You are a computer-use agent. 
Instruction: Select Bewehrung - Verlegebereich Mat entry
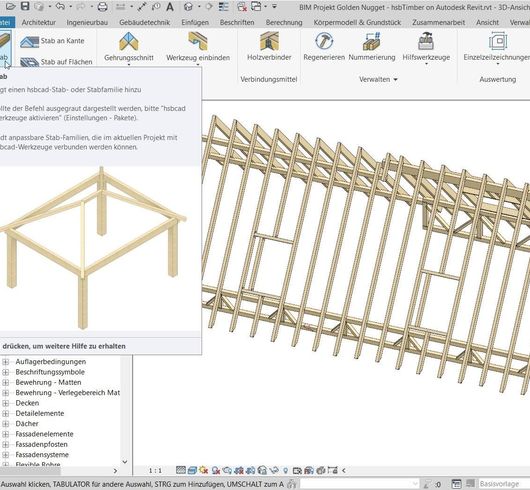coord(68,393)
